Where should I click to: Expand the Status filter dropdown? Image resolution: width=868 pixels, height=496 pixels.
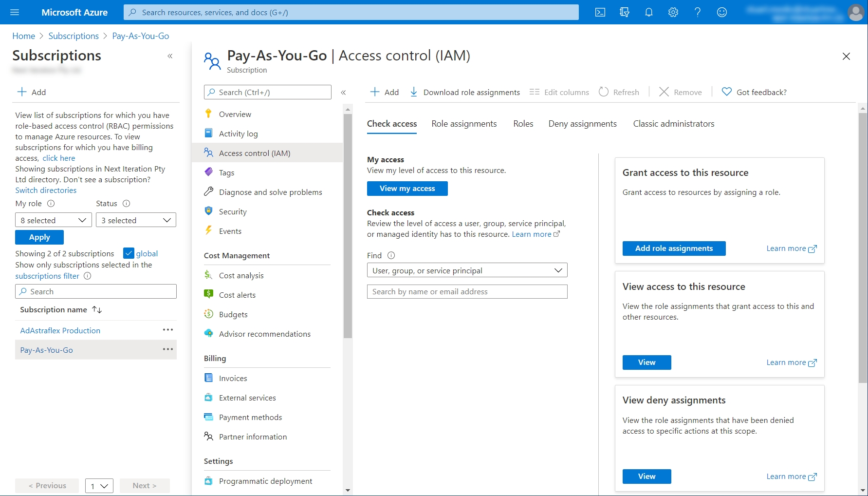click(136, 220)
